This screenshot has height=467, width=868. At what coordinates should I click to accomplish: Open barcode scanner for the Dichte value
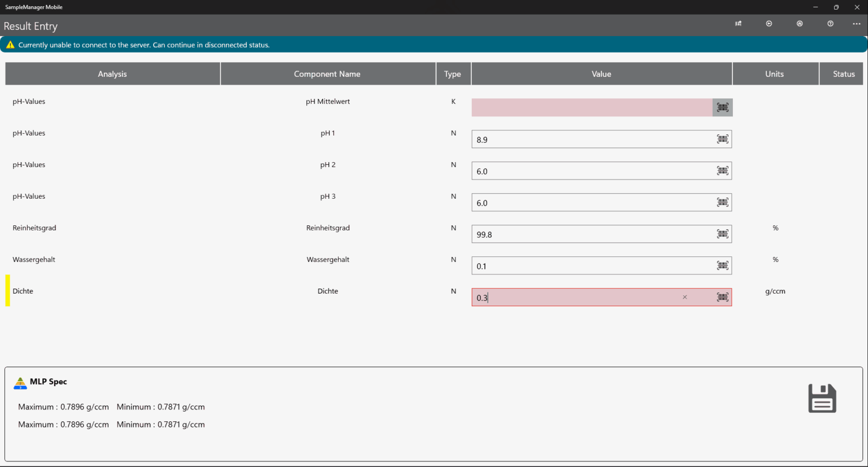722,296
